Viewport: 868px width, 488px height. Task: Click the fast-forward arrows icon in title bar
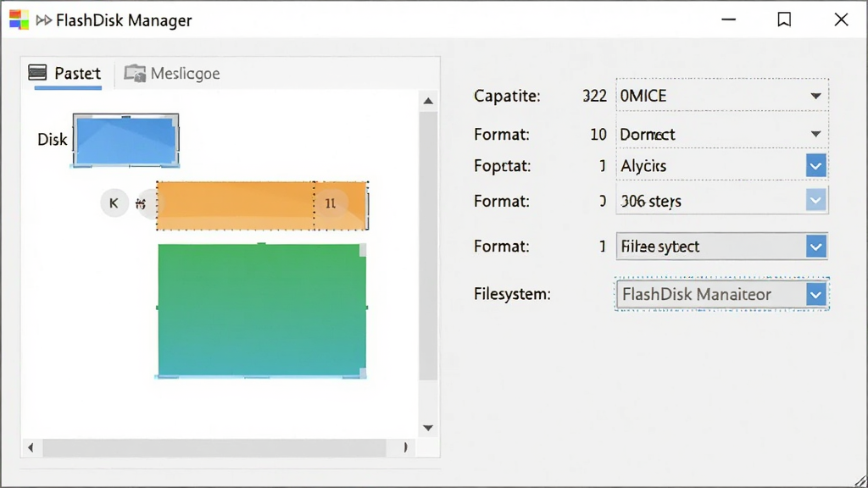[x=44, y=20]
